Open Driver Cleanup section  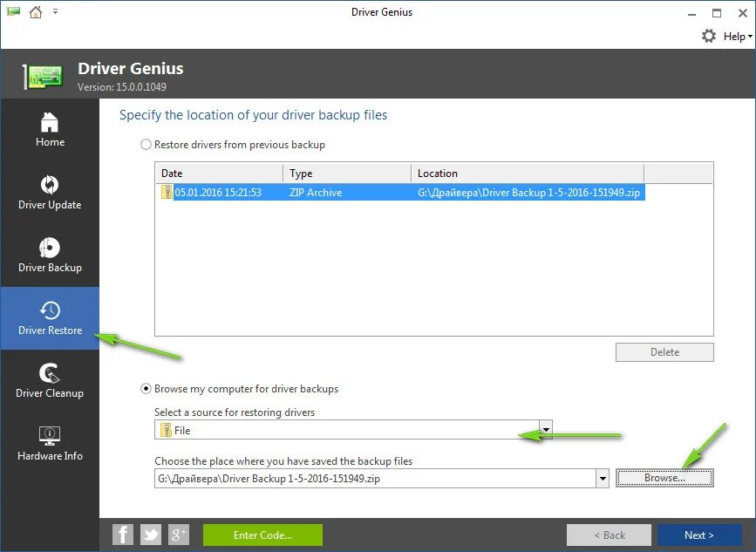coord(50,381)
